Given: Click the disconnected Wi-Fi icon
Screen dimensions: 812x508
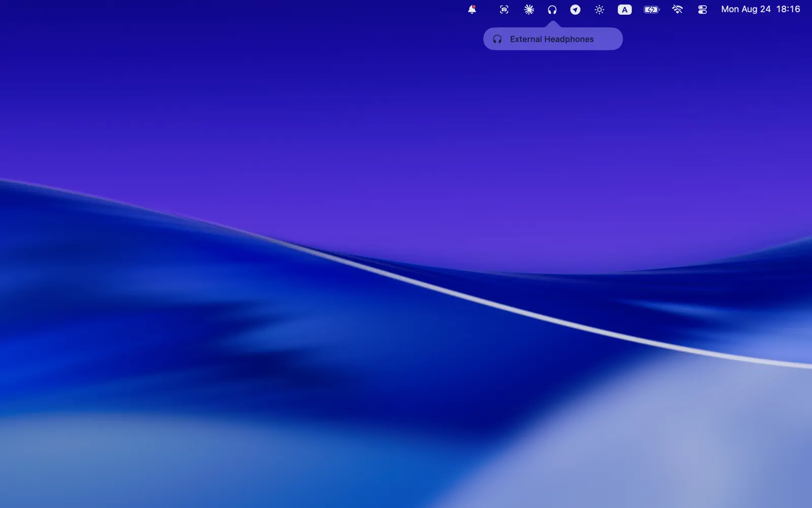Looking at the screenshot, I should 678,10.
